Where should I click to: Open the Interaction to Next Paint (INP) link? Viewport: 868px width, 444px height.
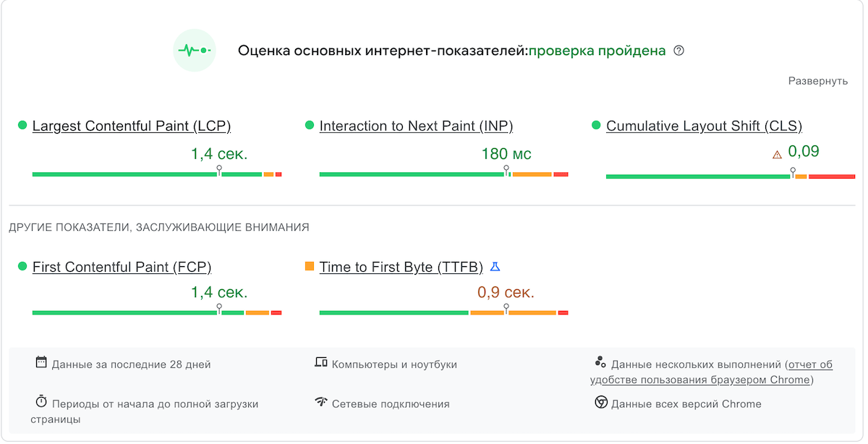point(416,126)
